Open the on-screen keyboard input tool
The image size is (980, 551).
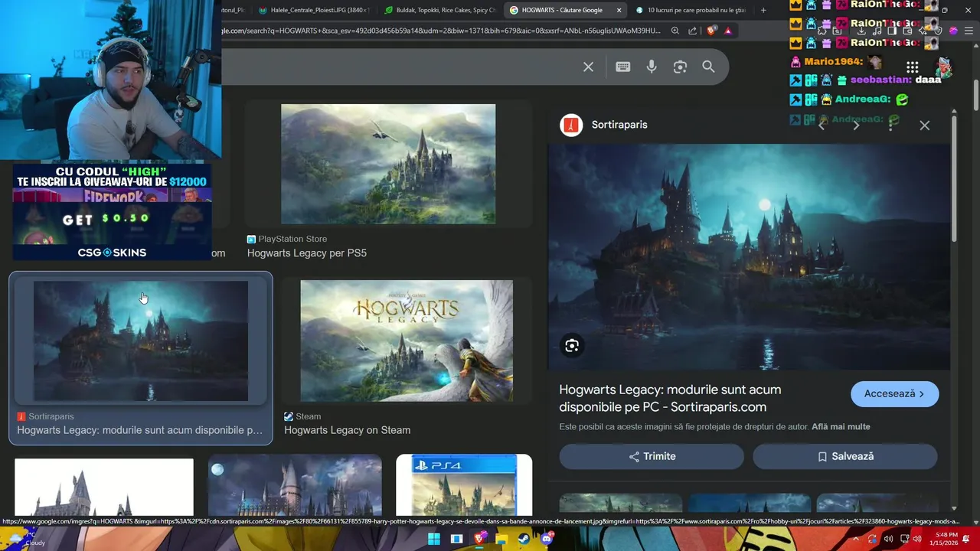622,67
